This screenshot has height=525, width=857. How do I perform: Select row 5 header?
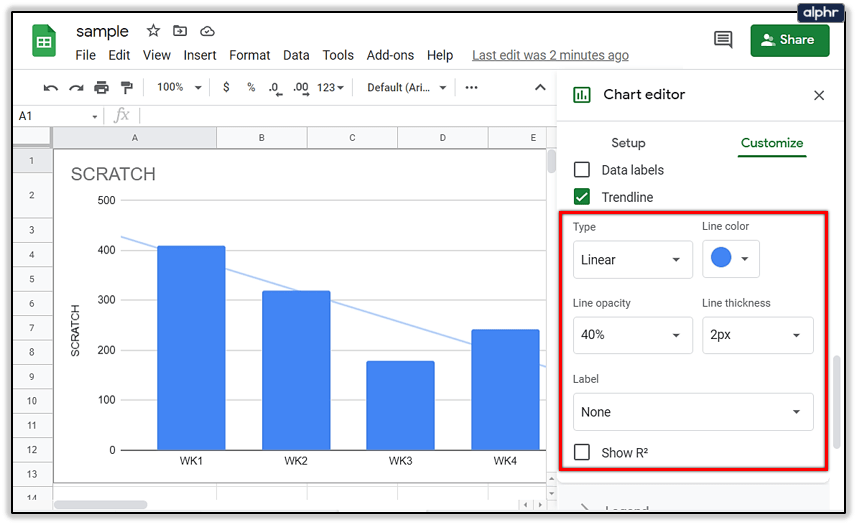(x=32, y=279)
